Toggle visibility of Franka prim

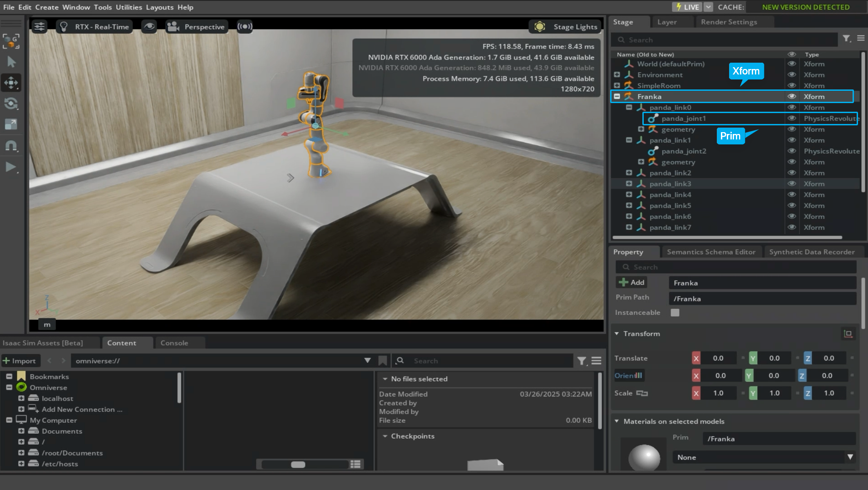click(x=792, y=96)
